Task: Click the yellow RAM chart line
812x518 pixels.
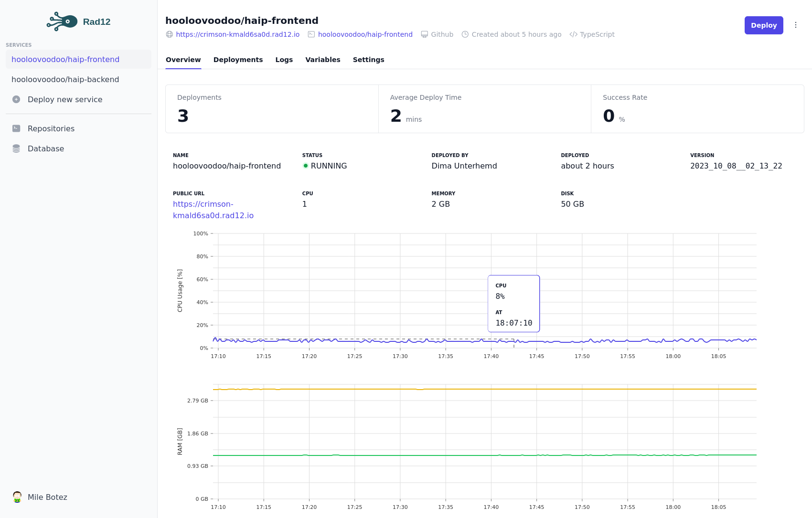Action: (485, 389)
